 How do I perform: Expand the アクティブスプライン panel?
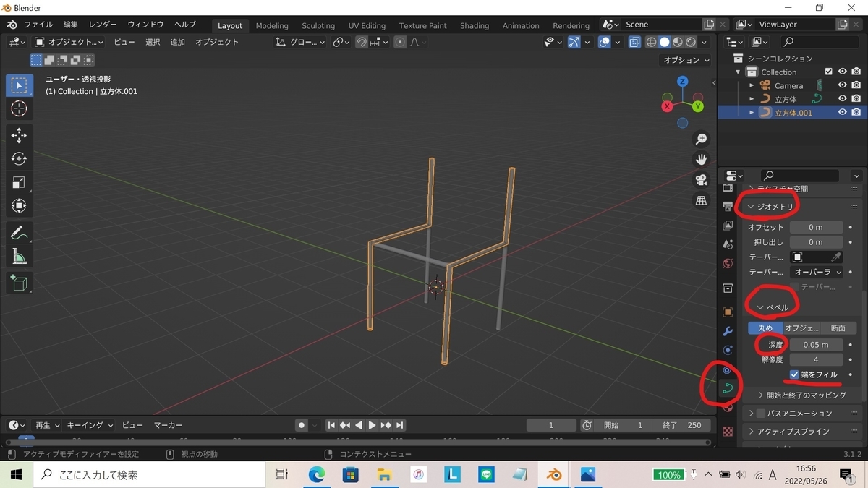pos(788,431)
